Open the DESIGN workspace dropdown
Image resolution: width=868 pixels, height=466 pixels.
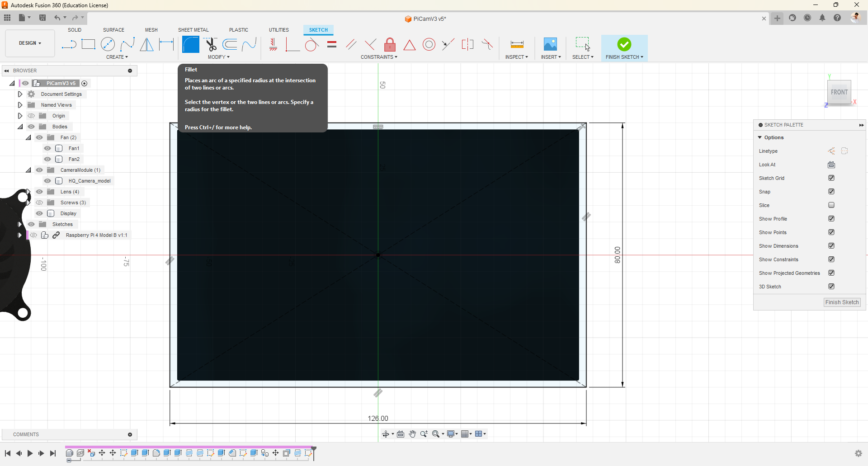[30, 43]
